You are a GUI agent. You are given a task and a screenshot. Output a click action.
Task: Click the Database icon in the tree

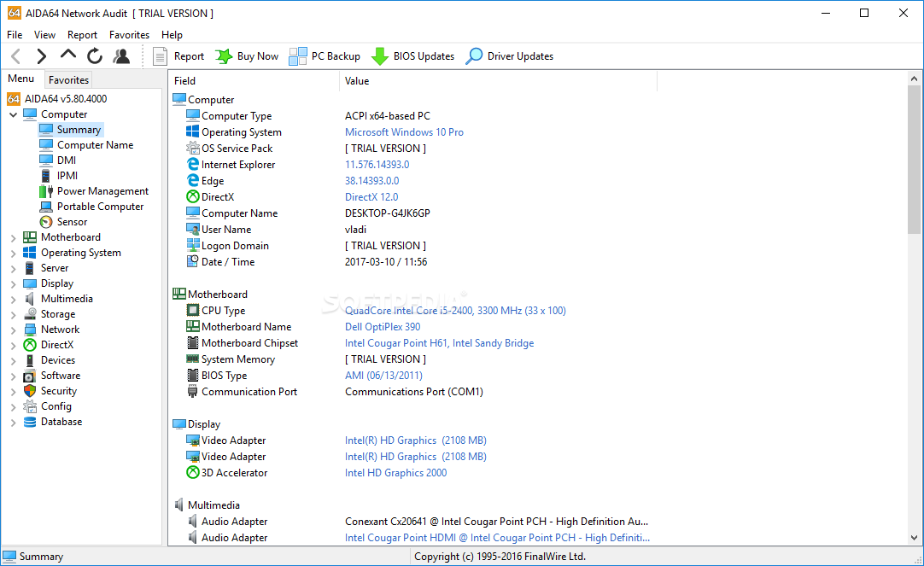point(30,421)
